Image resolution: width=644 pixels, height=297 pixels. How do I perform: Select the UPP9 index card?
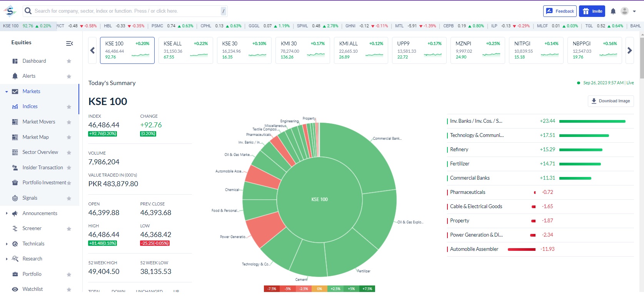coord(419,50)
